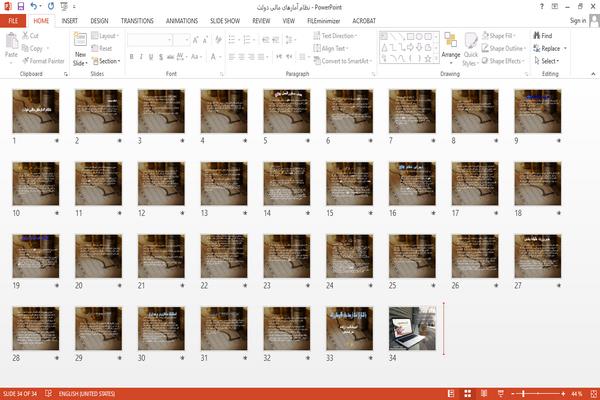Switch to the ANIMATIONS tab

coord(182,21)
